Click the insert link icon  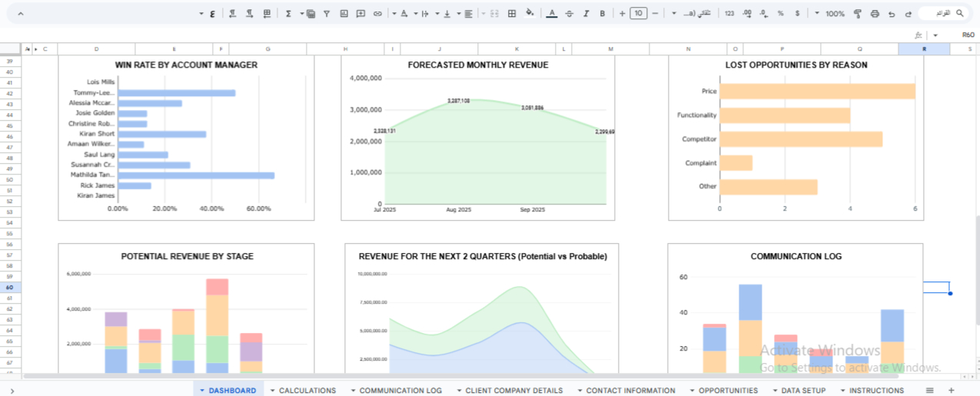pyautogui.click(x=377, y=14)
